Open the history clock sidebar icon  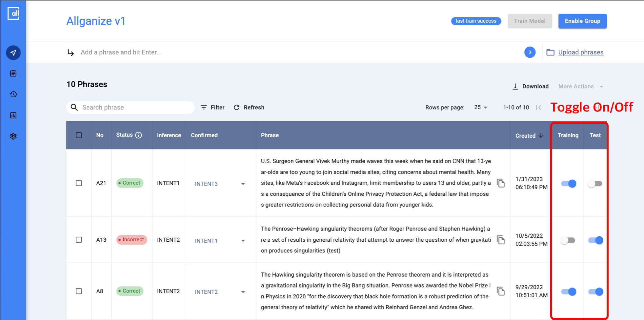click(x=13, y=94)
